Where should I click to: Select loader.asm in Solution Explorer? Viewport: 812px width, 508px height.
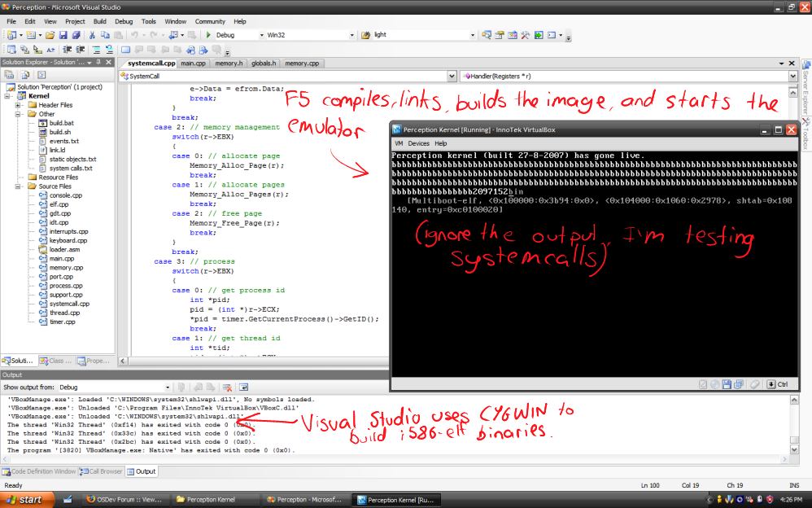(65, 249)
